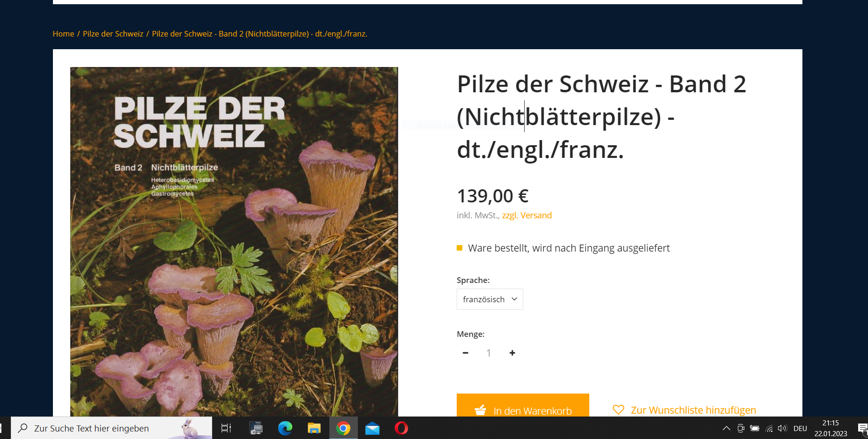Click the book cover product image
The height and width of the screenshot is (439, 868).
(x=234, y=242)
